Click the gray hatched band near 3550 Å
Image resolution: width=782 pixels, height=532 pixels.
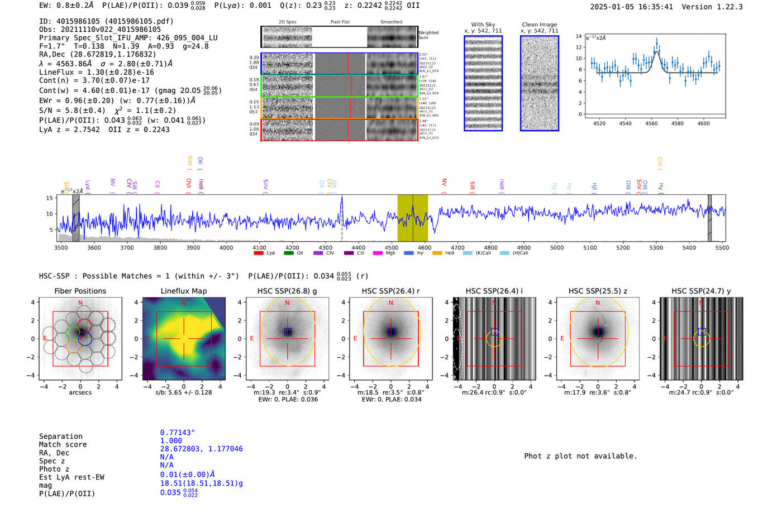tap(76, 218)
